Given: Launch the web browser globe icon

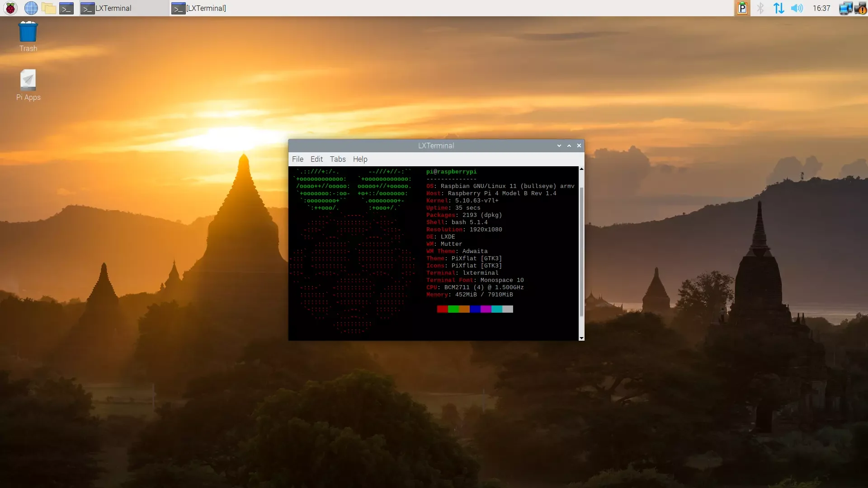Looking at the screenshot, I should pos(31,8).
